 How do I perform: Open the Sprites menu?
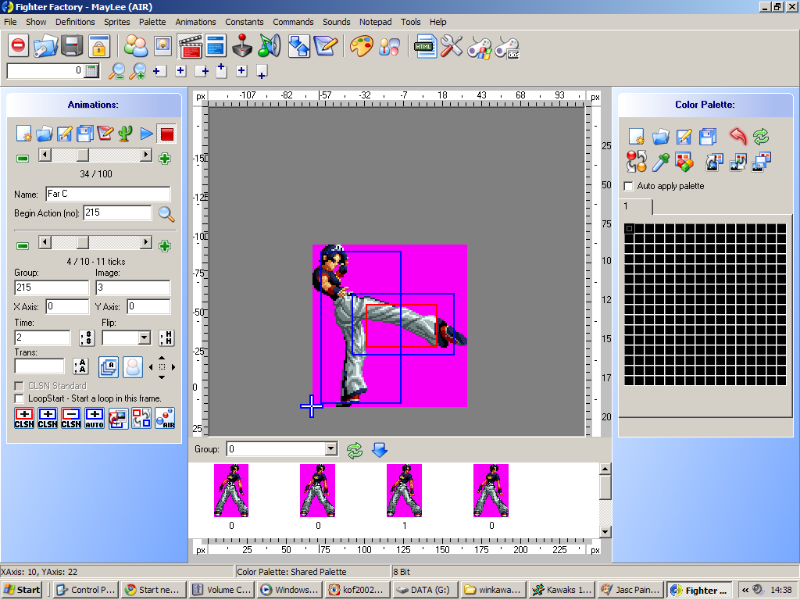point(116,21)
